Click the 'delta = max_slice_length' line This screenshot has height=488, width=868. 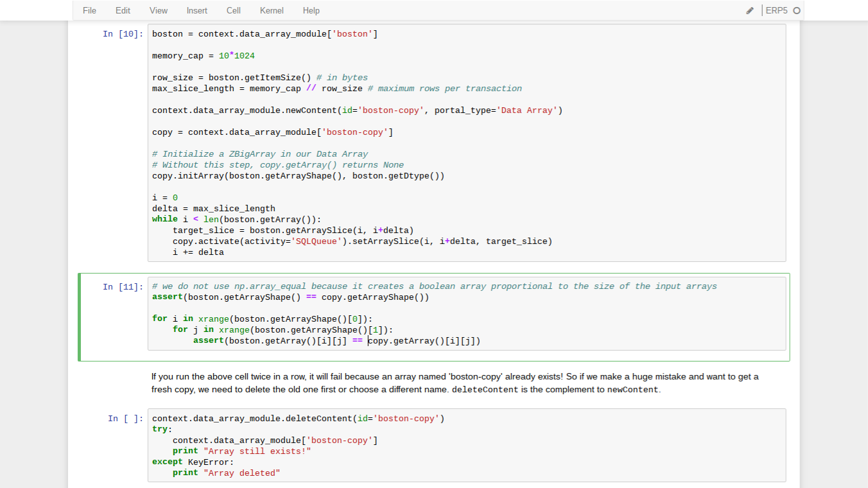[x=214, y=209]
